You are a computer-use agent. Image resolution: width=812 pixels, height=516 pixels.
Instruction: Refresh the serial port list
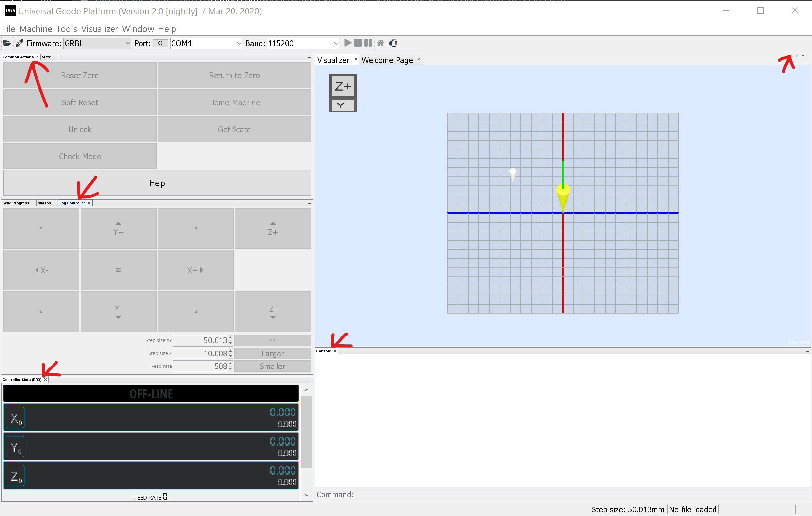click(x=160, y=43)
